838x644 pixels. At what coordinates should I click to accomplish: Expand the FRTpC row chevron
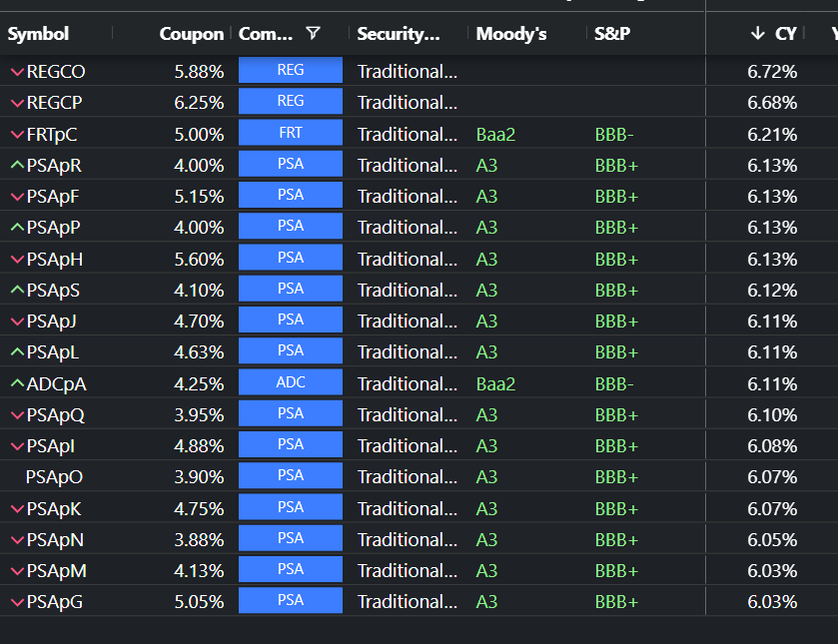[x=17, y=133]
